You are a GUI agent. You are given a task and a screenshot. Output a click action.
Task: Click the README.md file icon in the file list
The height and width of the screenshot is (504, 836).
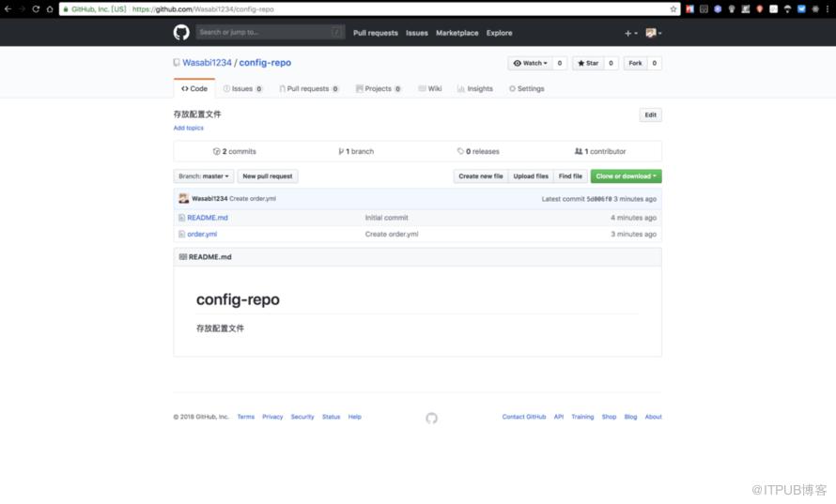click(182, 218)
